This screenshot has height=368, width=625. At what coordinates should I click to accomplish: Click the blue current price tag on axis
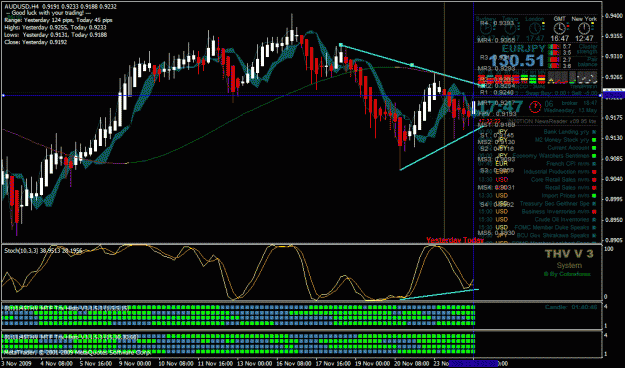(613, 94)
